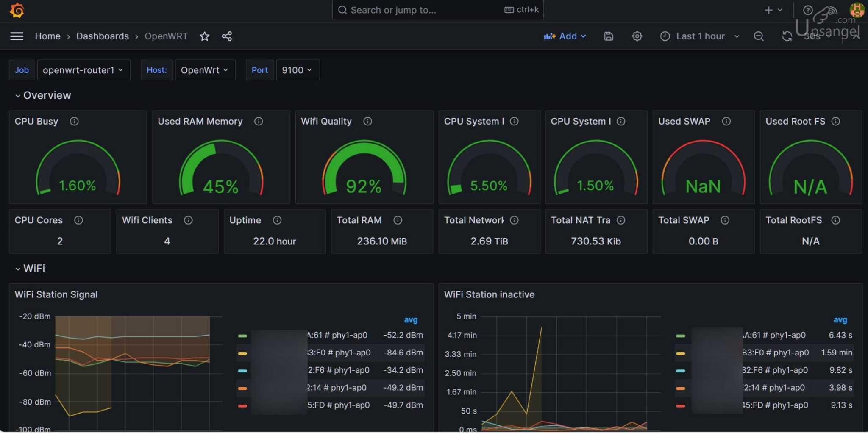The height and width of the screenshot is (433, 868).
Task: Click the yellow series color marker in the legend
Action: tap(242, 353)
